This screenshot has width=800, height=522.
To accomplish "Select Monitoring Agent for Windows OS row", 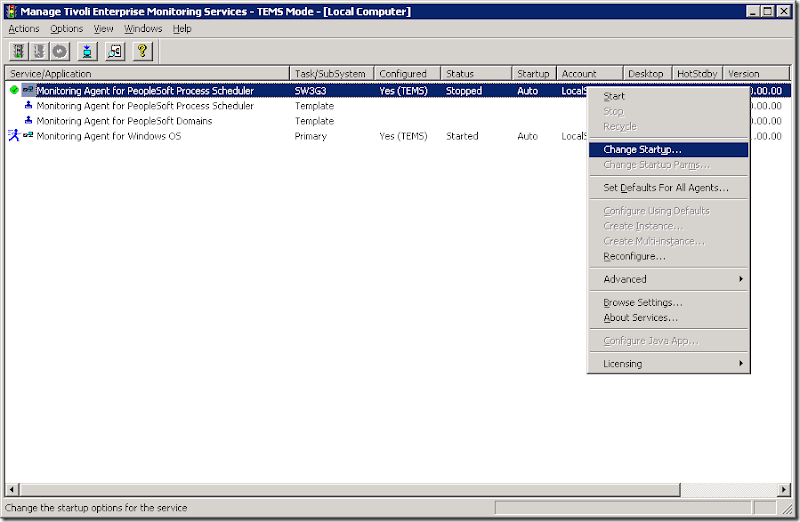I will coord(109,136).
